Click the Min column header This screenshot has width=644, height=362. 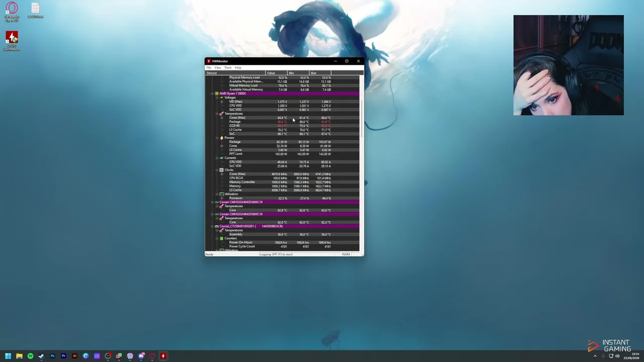coord(297,73)
